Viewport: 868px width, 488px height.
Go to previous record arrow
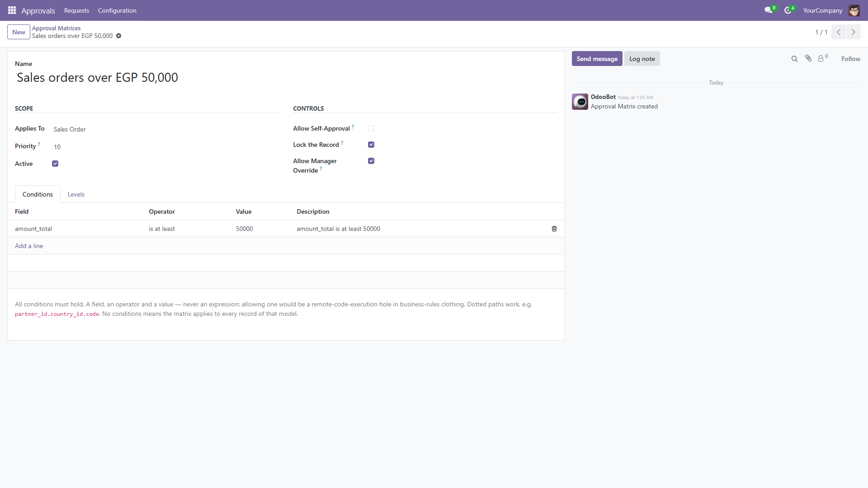click(x=839, y=32)
